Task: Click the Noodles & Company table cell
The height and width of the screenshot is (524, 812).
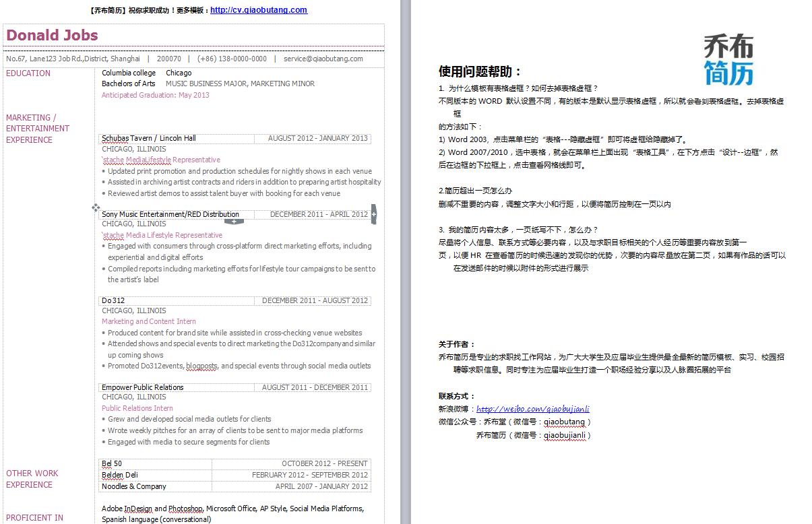Action: pos(133,486)
